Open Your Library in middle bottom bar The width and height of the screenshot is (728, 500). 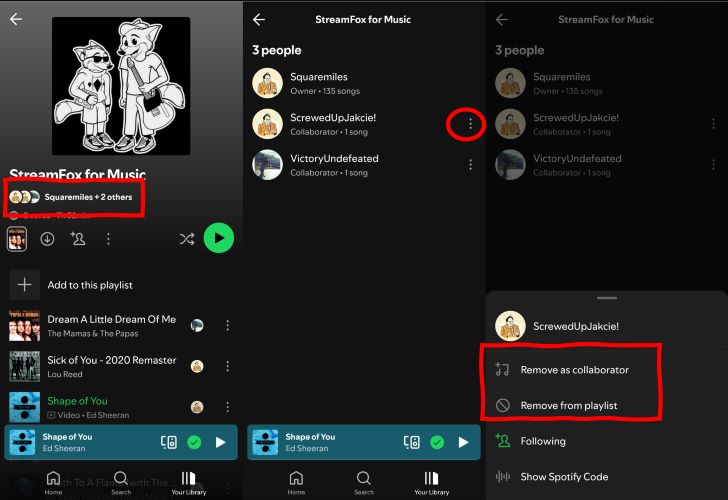[432, 483]
